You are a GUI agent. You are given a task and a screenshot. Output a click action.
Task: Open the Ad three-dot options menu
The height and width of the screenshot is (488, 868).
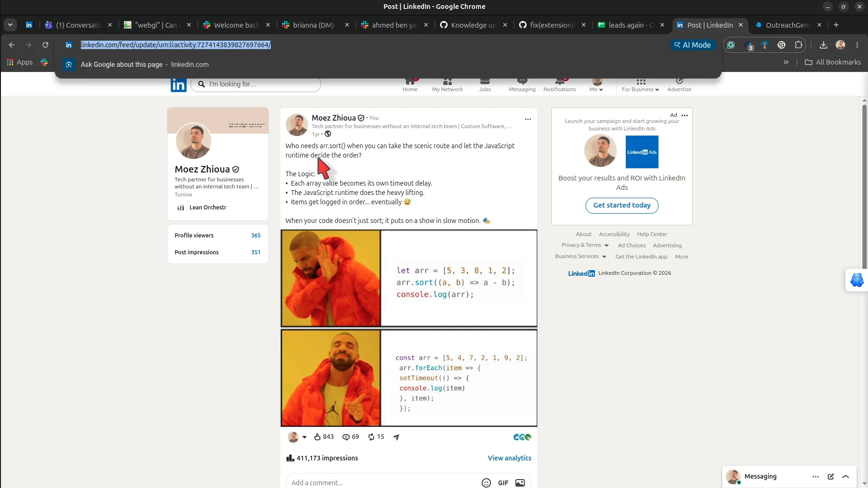point(685,115)
